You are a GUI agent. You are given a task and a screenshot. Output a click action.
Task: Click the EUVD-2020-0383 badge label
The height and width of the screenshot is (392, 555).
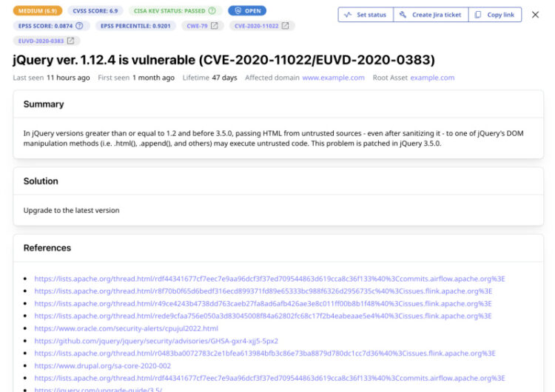tap(41, 41)
